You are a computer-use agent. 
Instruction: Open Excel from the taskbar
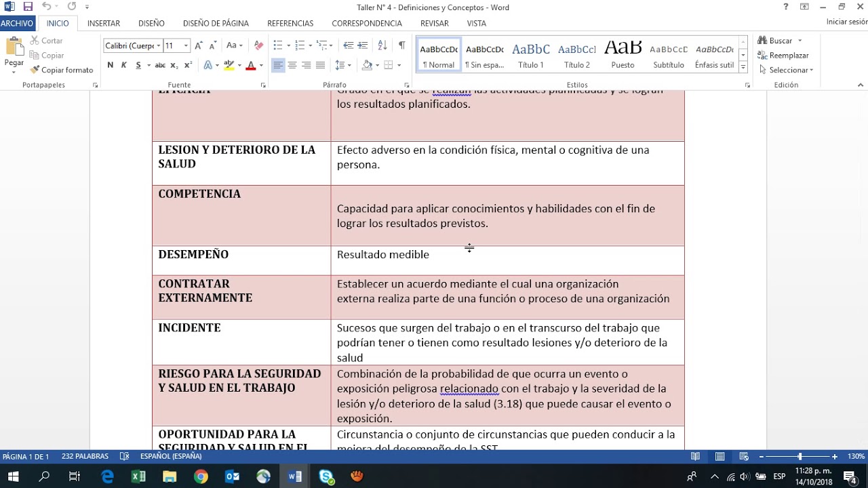138,476
